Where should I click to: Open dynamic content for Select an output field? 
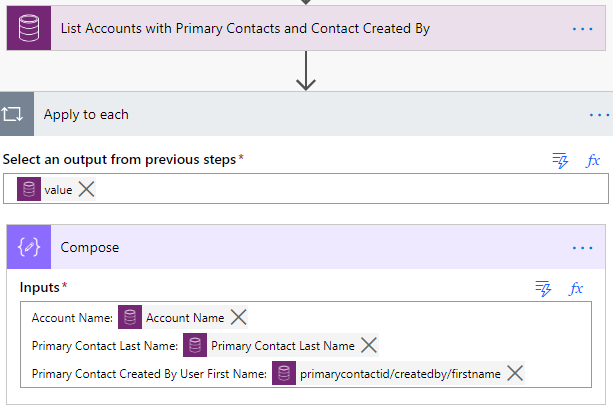pos(560,160)
